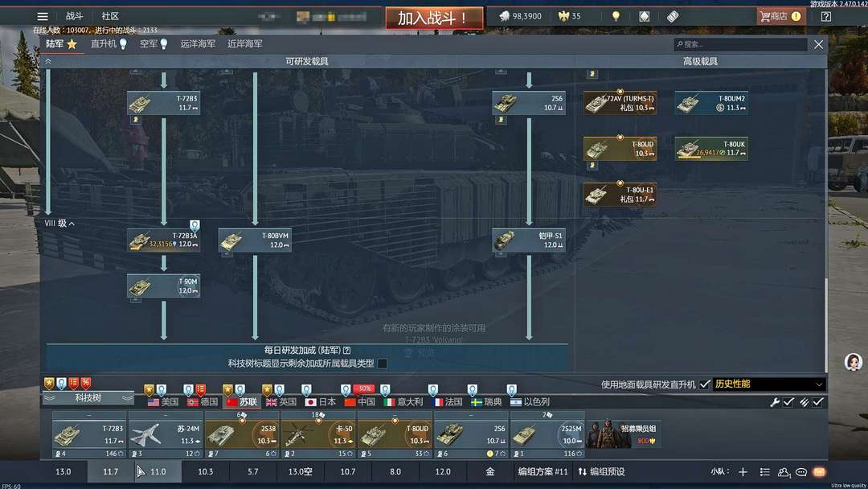
Task: Select the T-72B3A tank being researched
Action: [x=163, y=240]
